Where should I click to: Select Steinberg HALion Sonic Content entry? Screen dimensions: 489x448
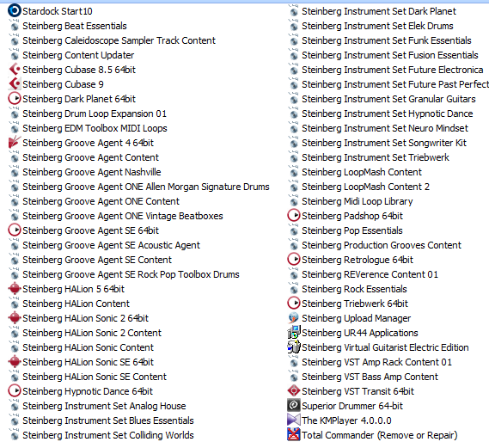tap(88, 347)
